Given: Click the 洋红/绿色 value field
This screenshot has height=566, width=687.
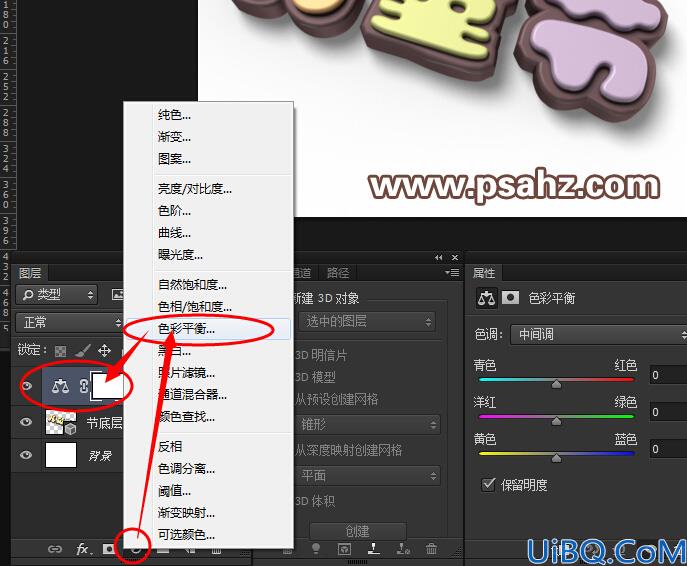Looking at the screenshot, I should pyautogui.click(x=668, y=412).
